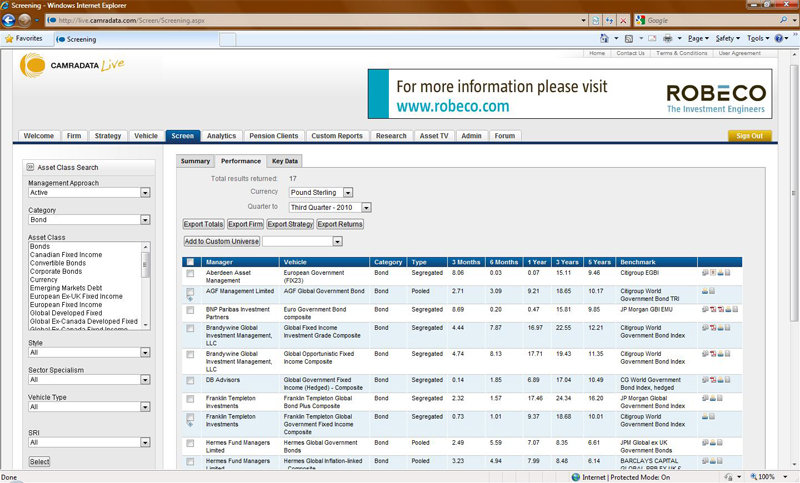
Task: Open the Currency Pound Sterling dropdown
Action: click(x=347, y=192)
